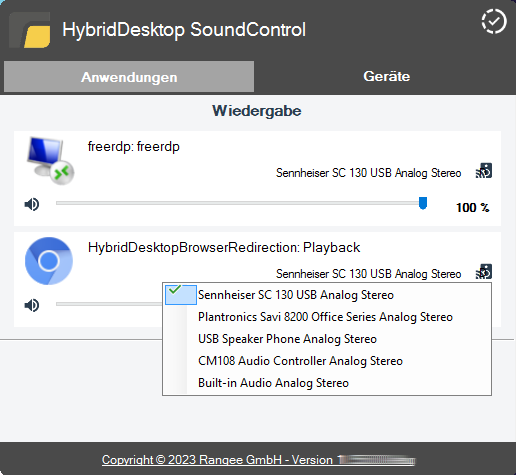The width and height of the screenshot is (516, 475).
Task: Click the HybridDesktop yellow logo icon
Action: click(30, 30)
